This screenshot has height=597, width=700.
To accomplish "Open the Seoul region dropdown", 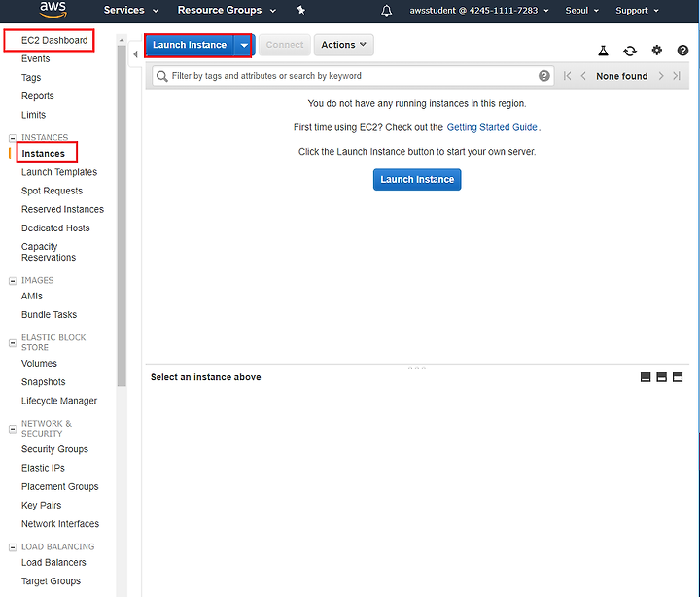I will tap(581, 11).
